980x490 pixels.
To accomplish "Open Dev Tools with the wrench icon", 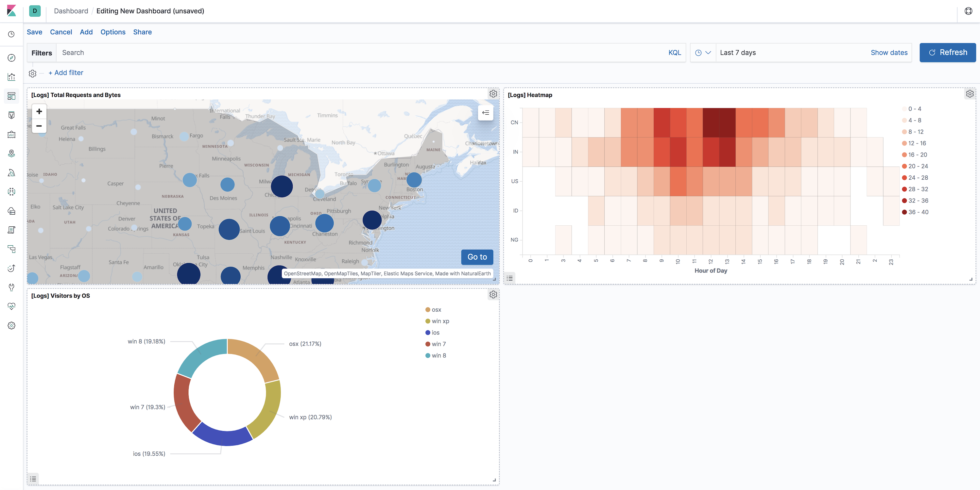I will [11, 287].
